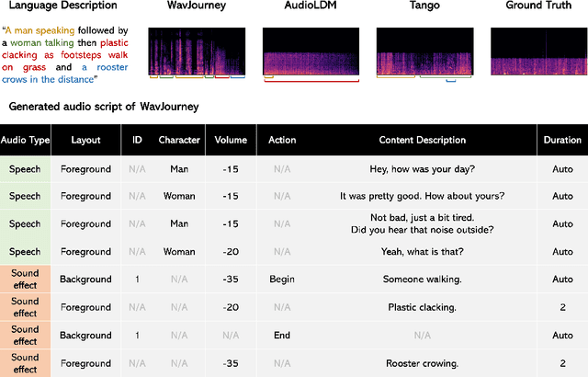
Task: Click the "Generated audio script of WavJourney" heading
Action: 104,107
